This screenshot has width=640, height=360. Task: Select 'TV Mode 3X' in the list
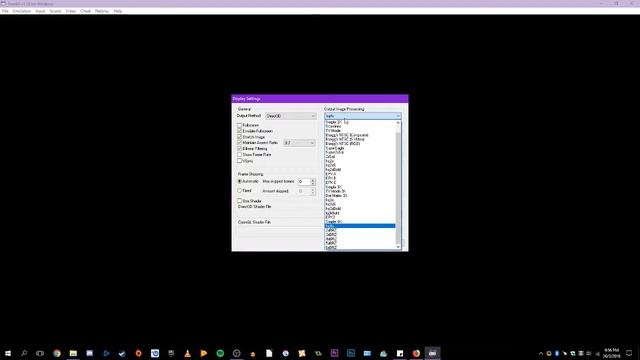click(360, 191)
